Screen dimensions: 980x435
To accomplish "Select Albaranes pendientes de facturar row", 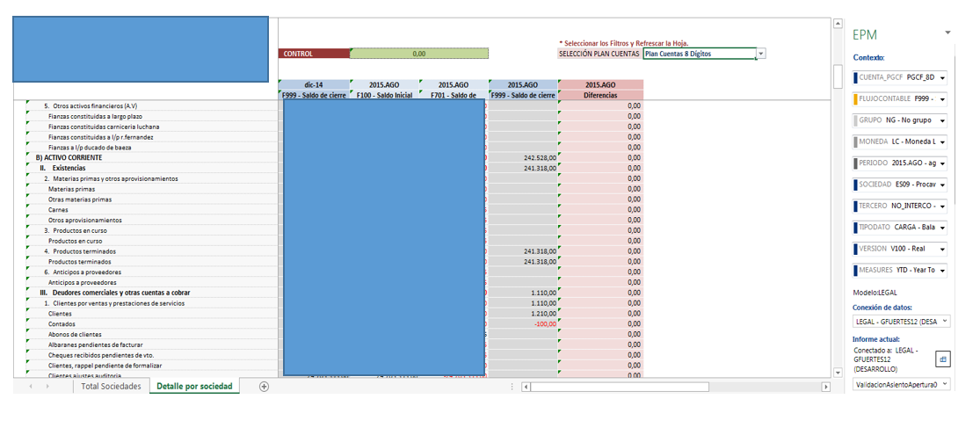I will [152, 344].
